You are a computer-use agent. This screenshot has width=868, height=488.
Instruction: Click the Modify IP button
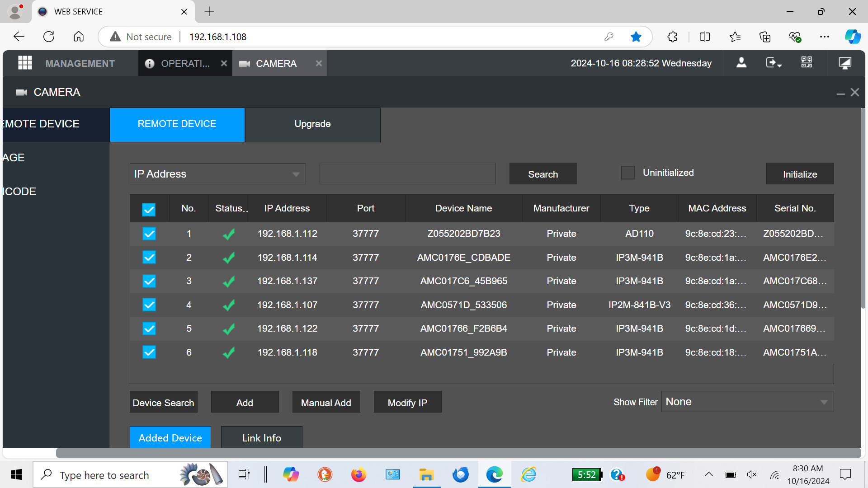tap(407, 402)
